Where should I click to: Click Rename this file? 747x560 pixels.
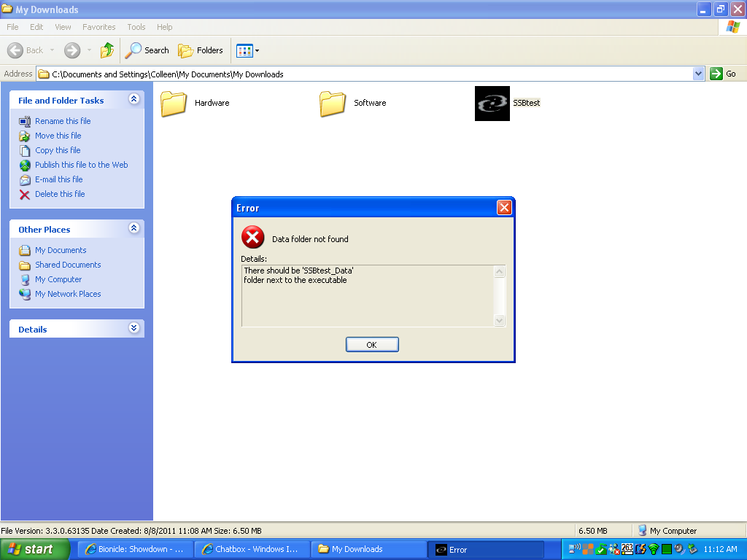63,121
